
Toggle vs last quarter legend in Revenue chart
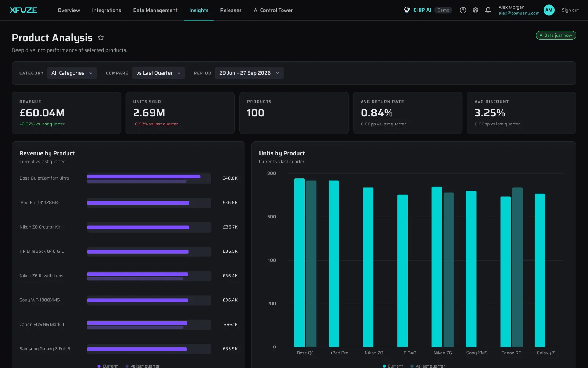142,366
